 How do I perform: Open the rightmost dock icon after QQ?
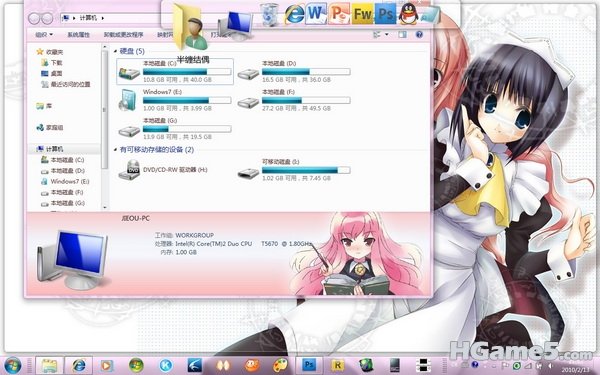(x=429, y=15)
